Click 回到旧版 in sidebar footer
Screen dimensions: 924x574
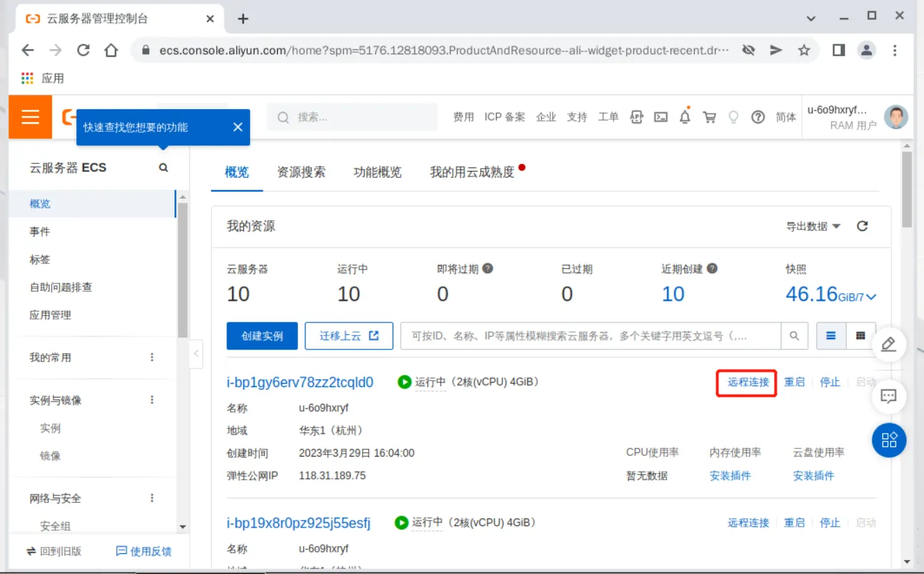coord(53,551)
